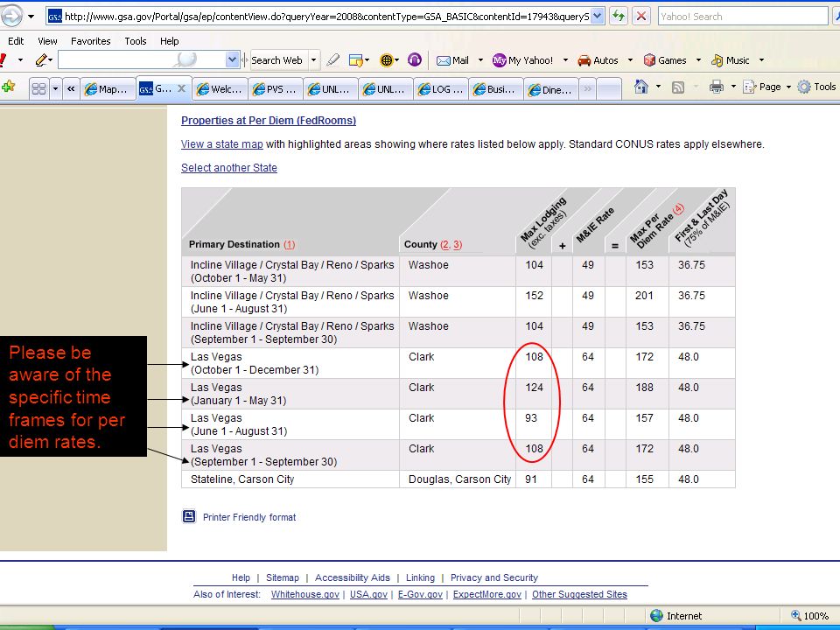
Task: Open My Yahoo! from the toolbar
Action: [523, 60]
